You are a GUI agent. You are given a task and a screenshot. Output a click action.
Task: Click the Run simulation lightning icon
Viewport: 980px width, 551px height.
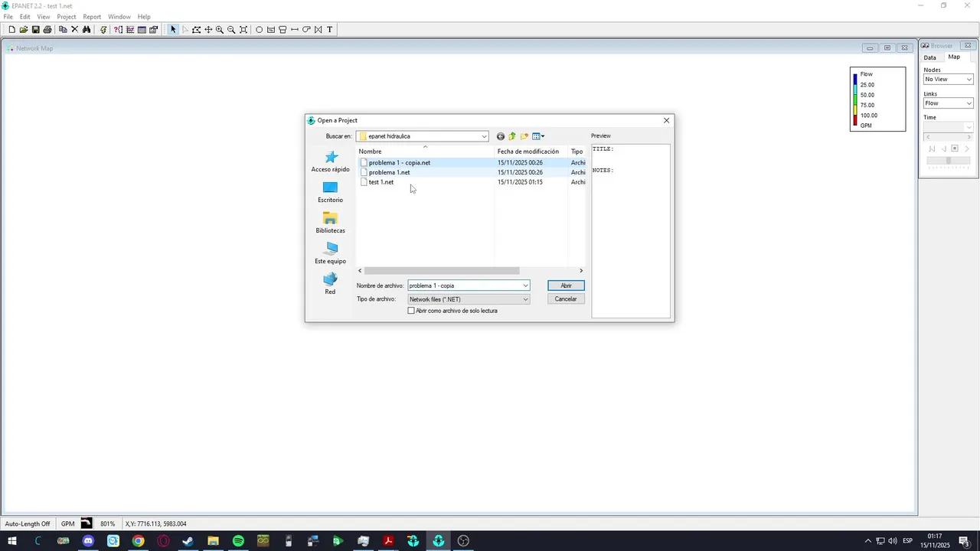tap(103, 30)
